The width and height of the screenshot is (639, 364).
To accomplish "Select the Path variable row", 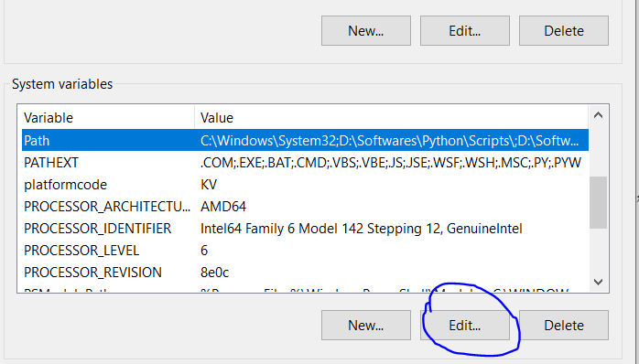I will click(x=305, y=141).
